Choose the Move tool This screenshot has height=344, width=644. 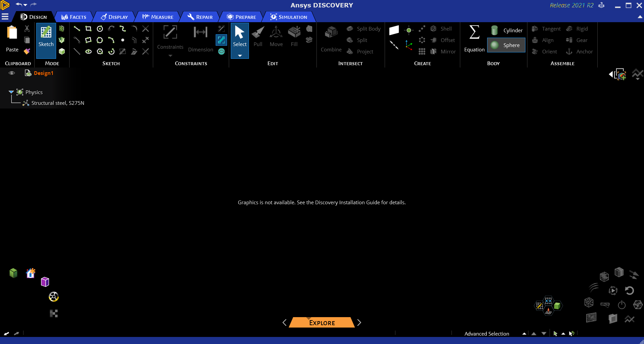pyautogui.click(x=276, y=36)
